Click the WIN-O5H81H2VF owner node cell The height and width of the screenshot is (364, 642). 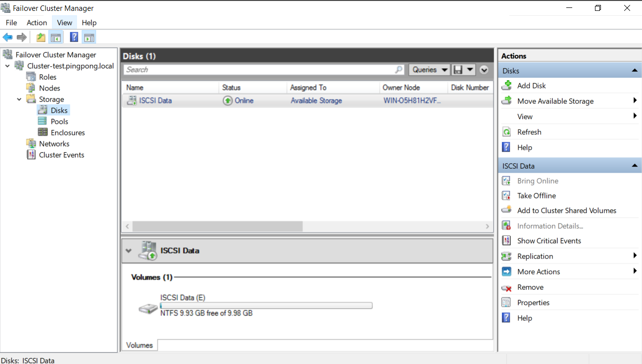point(412,100)
